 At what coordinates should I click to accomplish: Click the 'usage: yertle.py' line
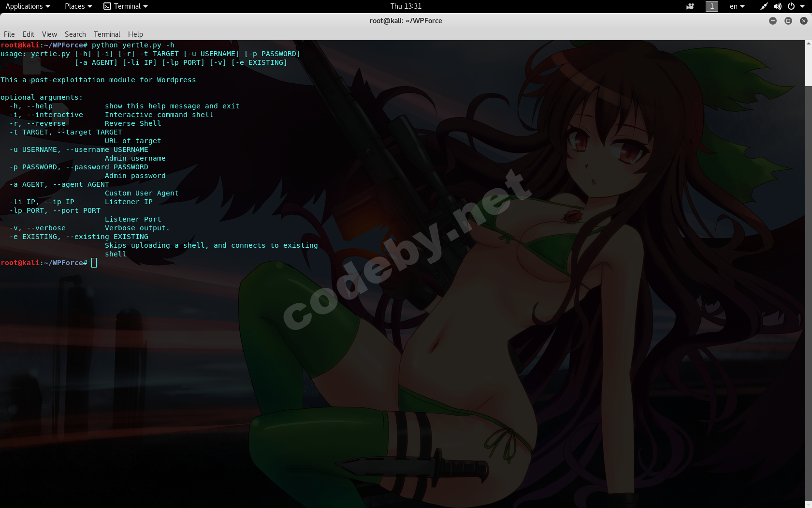click(150, 54)
